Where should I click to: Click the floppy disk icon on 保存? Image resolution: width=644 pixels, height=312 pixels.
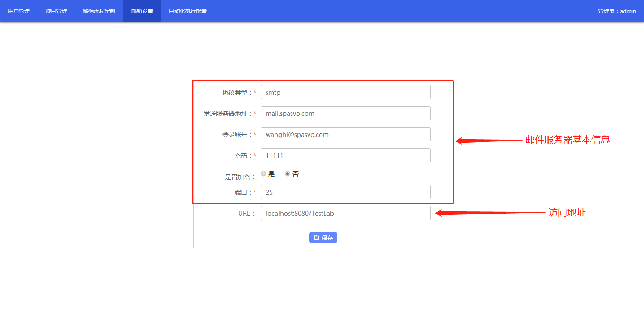317,238
